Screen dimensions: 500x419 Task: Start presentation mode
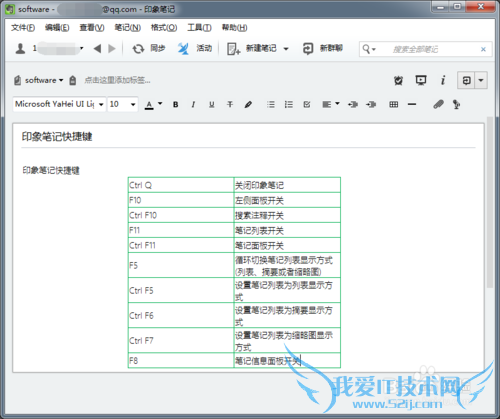[x=421, y=80]
